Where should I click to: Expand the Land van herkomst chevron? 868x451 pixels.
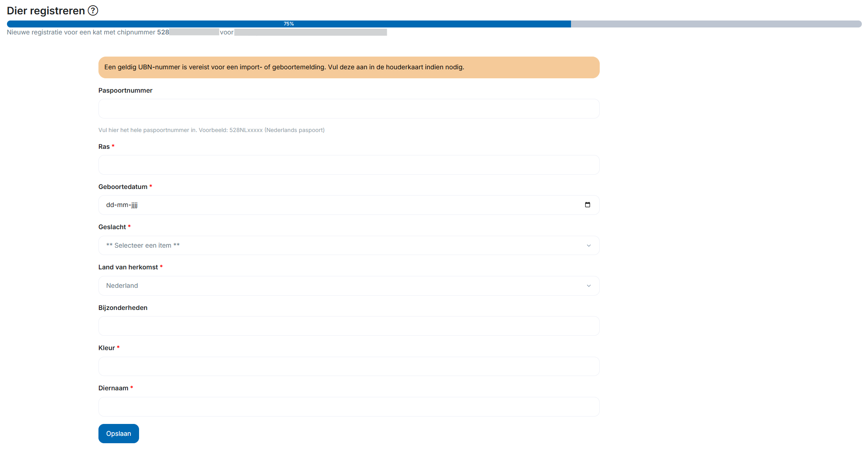click(x=589, y=286)
